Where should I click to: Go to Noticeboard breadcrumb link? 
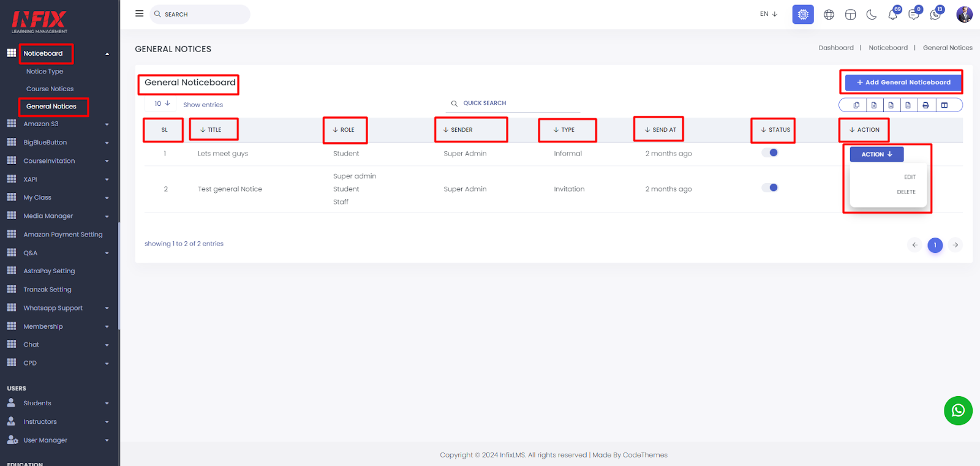[x=888, y=48]
